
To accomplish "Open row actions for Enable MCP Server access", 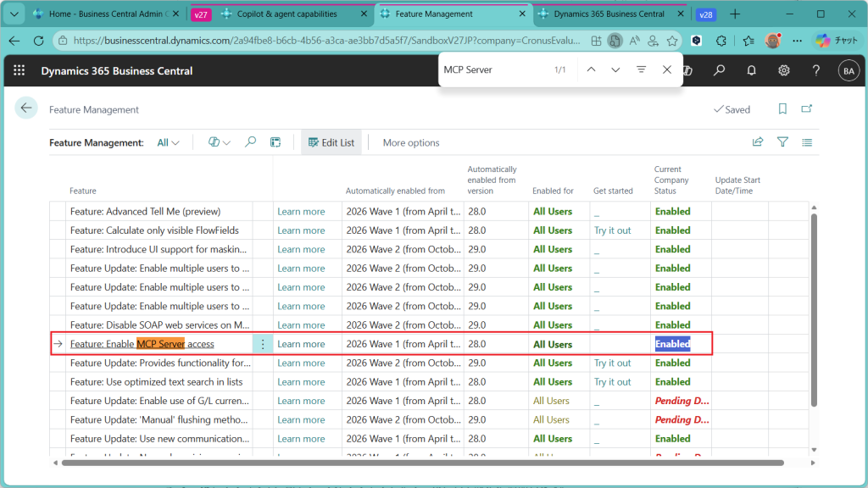I will click(263, 344).
